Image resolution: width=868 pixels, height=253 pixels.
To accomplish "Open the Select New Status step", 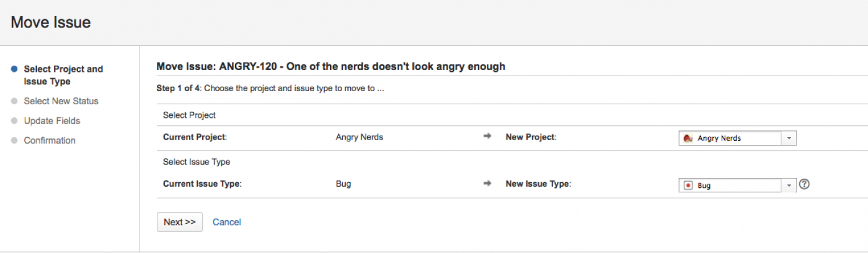I will click(61, 101).
